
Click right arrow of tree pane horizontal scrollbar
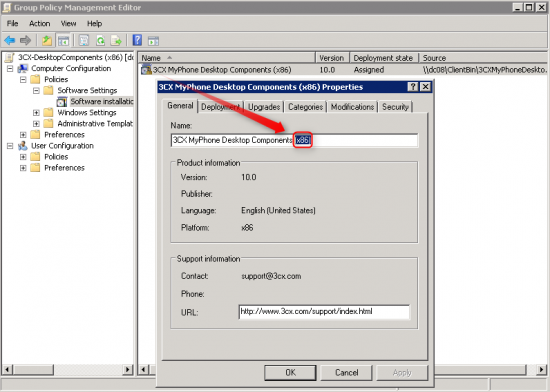click(128, 370)
